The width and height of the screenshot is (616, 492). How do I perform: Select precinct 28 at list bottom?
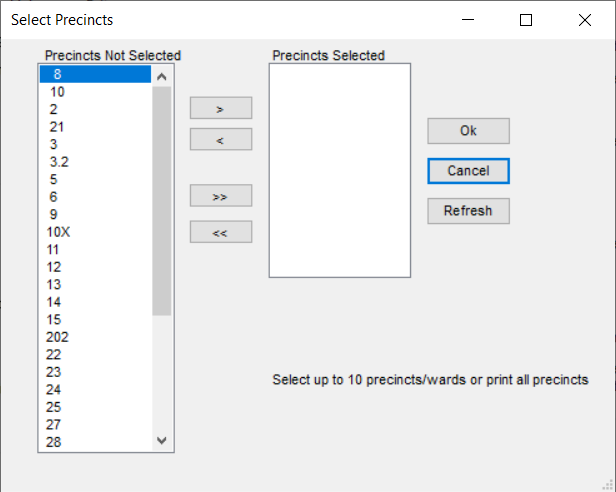pos(95,442)
